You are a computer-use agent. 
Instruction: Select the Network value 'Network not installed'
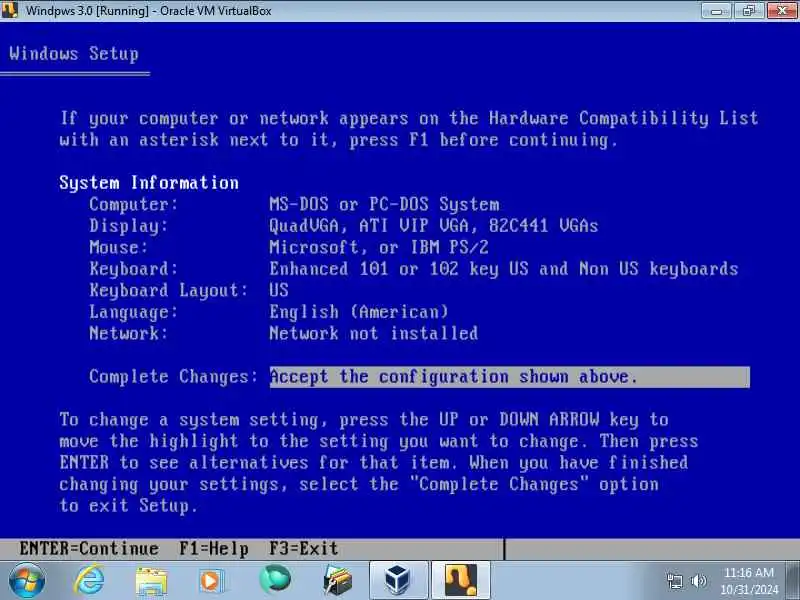373,333
